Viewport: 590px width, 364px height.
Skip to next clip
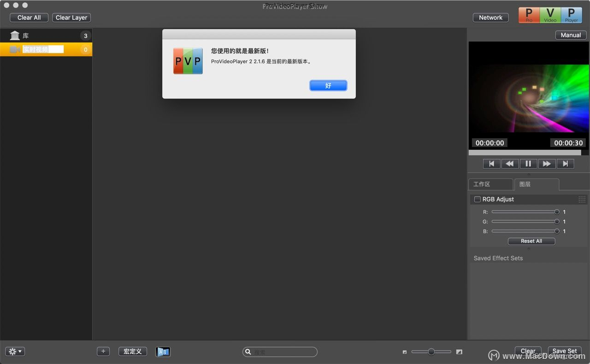[x=565, y=164]
